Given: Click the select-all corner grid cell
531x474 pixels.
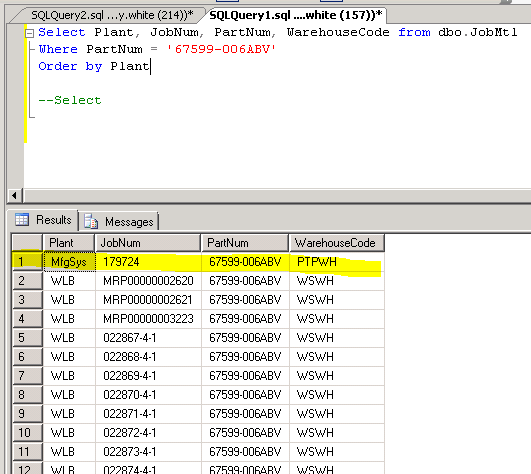Looking at the screenshot, I should 27,243.
